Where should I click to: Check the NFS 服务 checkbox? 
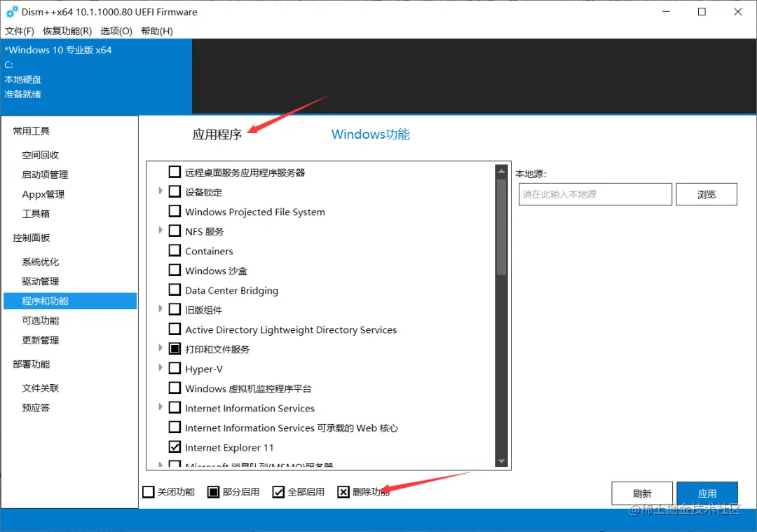[x=175, y=231]
